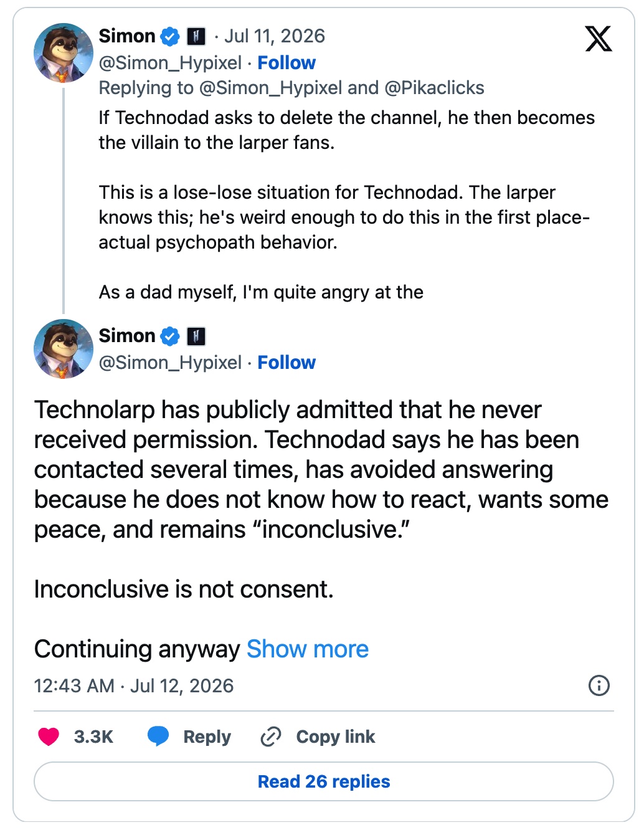Click the red heart like icon
The height and width of the screenshot is (835, 644).
49,737
